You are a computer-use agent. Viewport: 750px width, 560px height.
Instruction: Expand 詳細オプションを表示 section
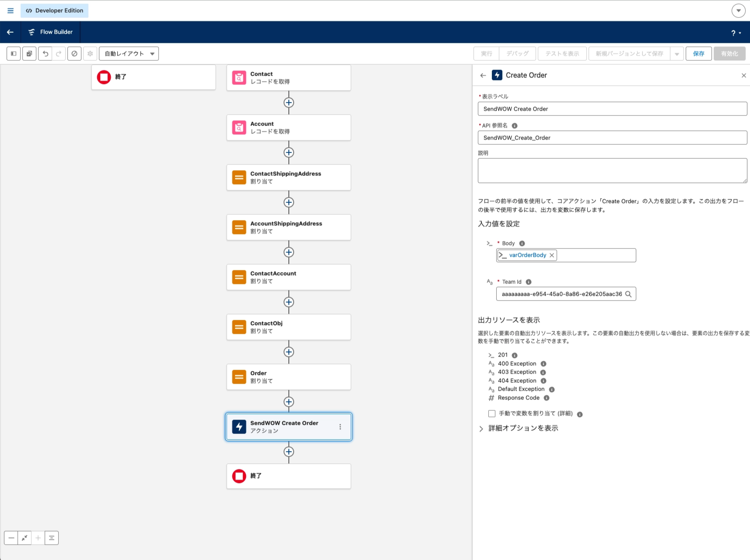tap(519, 428)
